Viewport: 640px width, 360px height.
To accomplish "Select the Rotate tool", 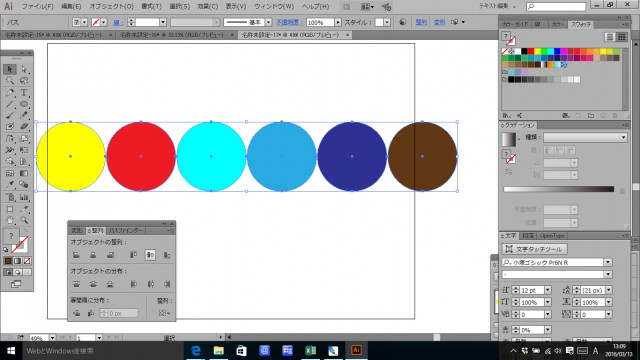I will tap(10, 139).
